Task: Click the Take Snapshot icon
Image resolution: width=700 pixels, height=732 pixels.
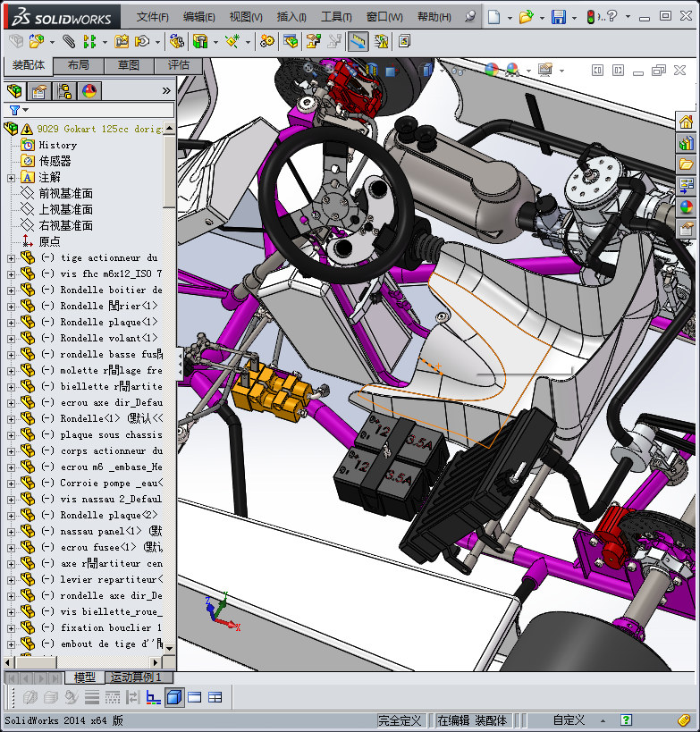Action: pos(404,41)
